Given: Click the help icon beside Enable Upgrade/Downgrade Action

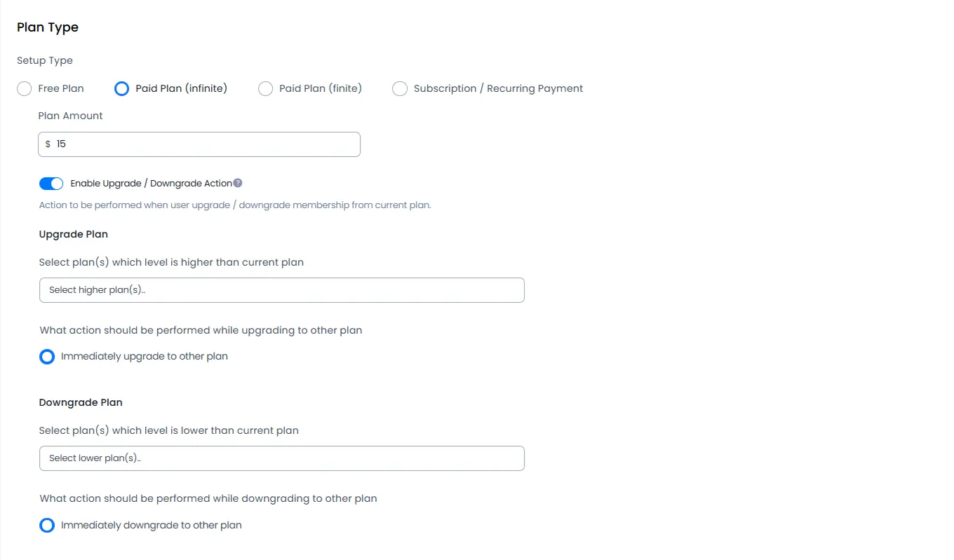Looking at the screenshot, I should pyautogui.click(x=238, y=184).
